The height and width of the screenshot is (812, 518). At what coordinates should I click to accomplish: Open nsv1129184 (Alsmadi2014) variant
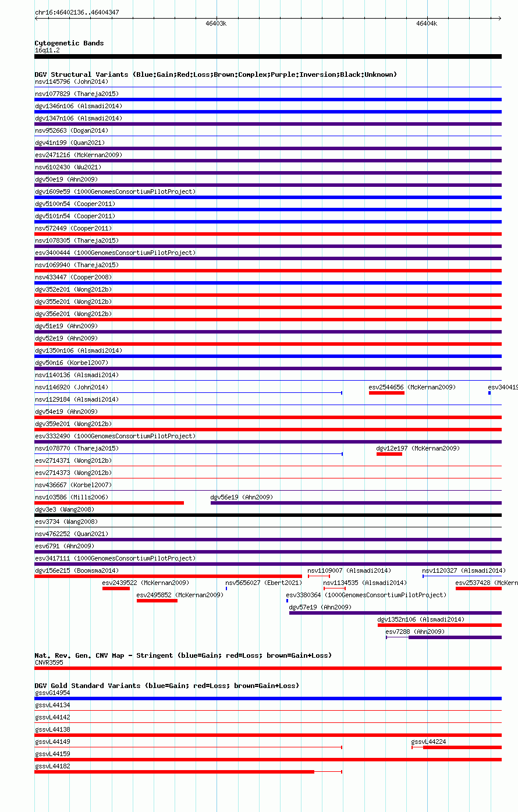76,399
